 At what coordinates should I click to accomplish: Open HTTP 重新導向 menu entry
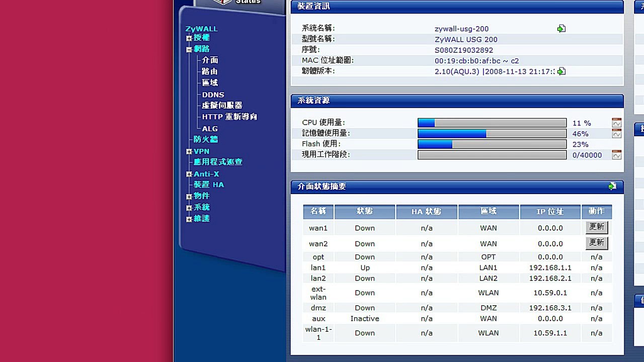point(230,117)
